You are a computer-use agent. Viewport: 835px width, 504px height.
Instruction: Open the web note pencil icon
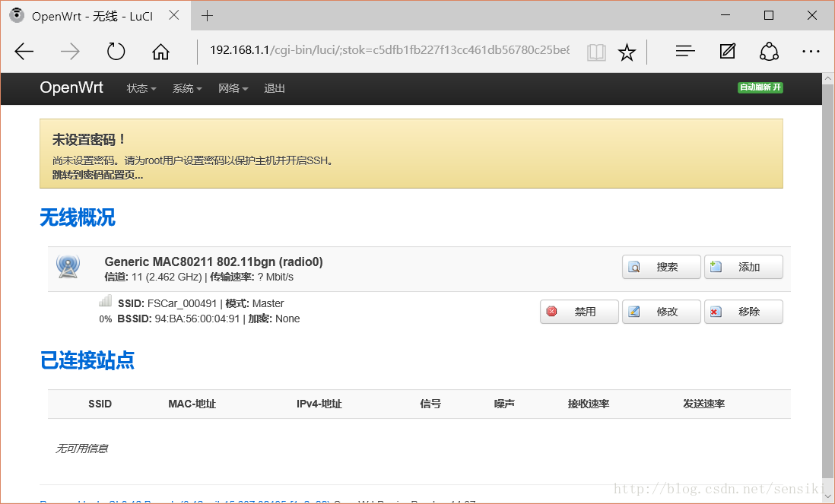click(728, 51)
